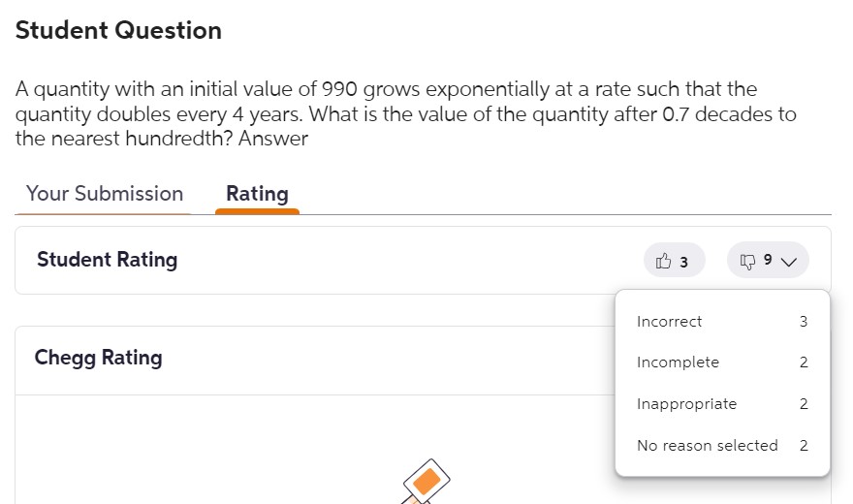Choose the No reason selected entry
853x504 pixels.
707,446
